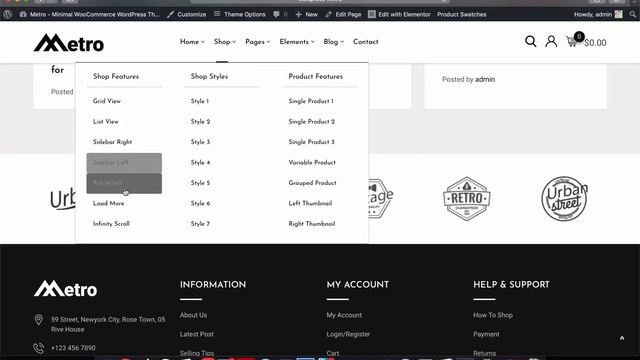
Task: Open Left Thumbnail product layout
Action: 310,203
